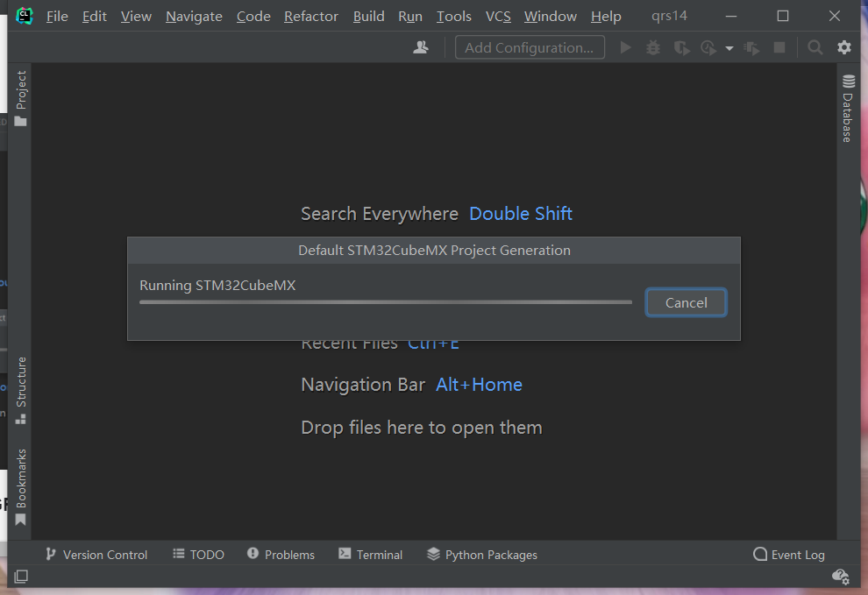
Task: Open the Help menu
Action: (606, 17)
